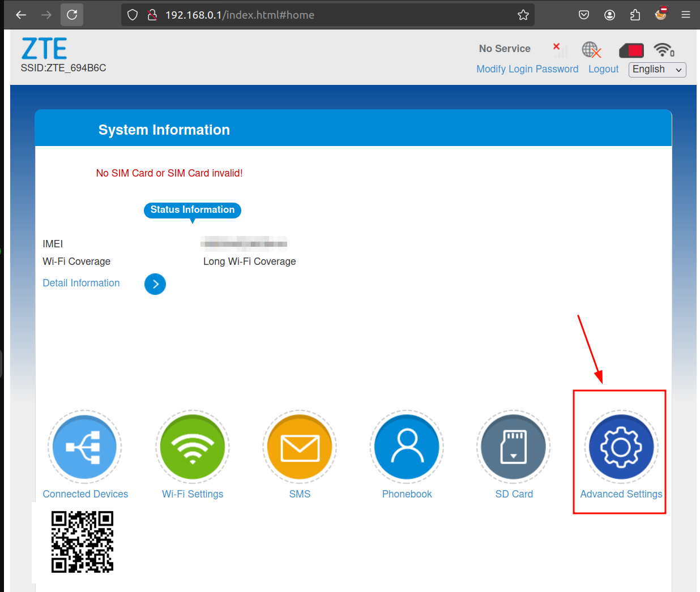This screenshot has width=700, height=592.
Task: Click the signal strength status icon
Action: pyautogui.click(x=559, y=50)
